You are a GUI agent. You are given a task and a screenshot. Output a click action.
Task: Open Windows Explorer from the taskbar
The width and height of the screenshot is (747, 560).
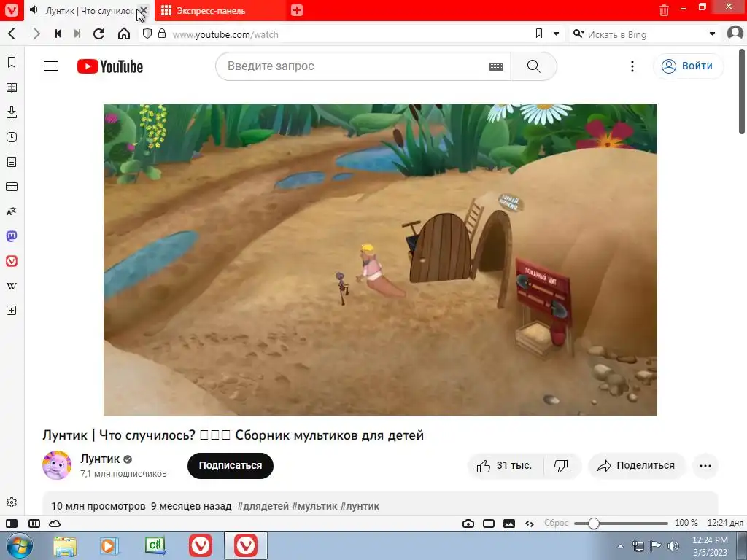(65, 546)
